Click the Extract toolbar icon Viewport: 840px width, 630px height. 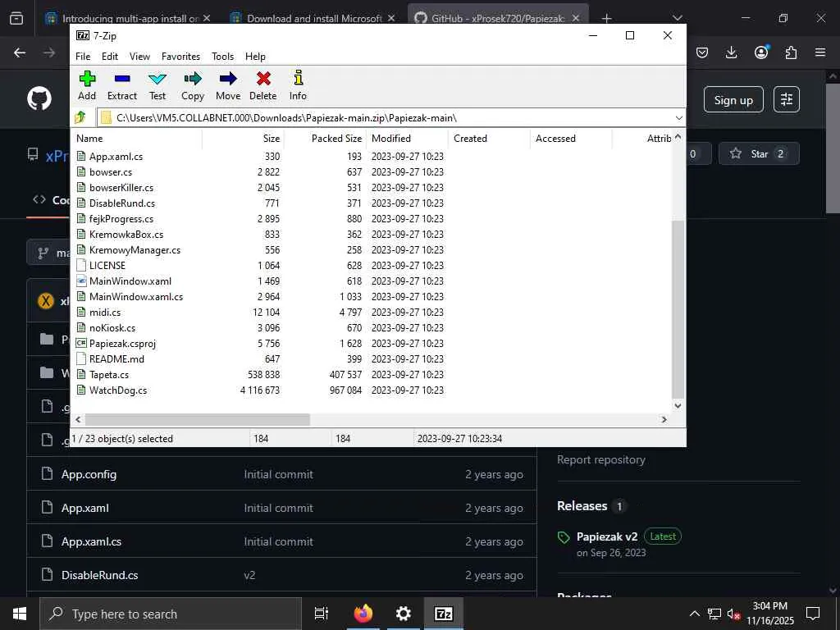tap(122, 85)
